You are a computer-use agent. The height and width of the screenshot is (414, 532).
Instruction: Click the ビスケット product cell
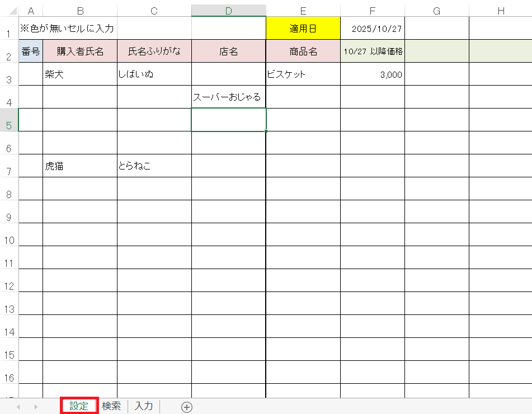click(x=303, y=74)
